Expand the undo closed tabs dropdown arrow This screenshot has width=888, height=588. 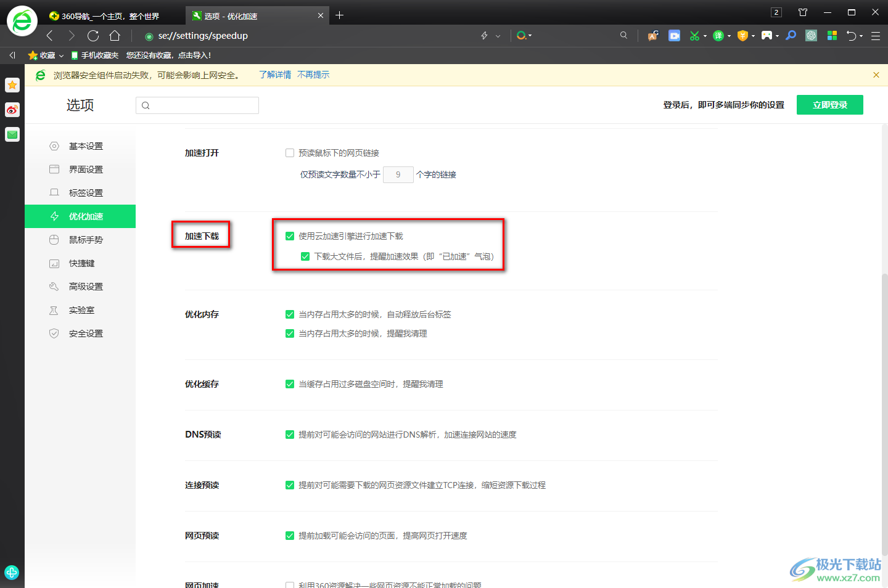pos(861,36)
